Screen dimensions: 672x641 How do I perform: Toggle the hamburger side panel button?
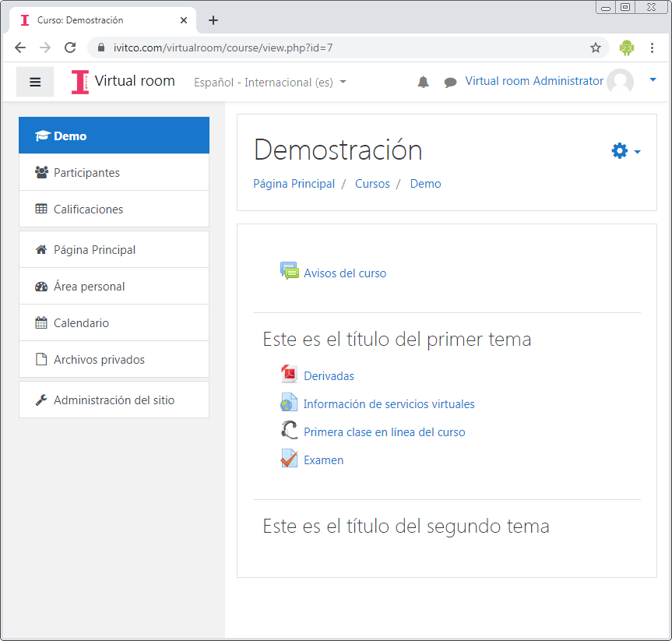35,82
